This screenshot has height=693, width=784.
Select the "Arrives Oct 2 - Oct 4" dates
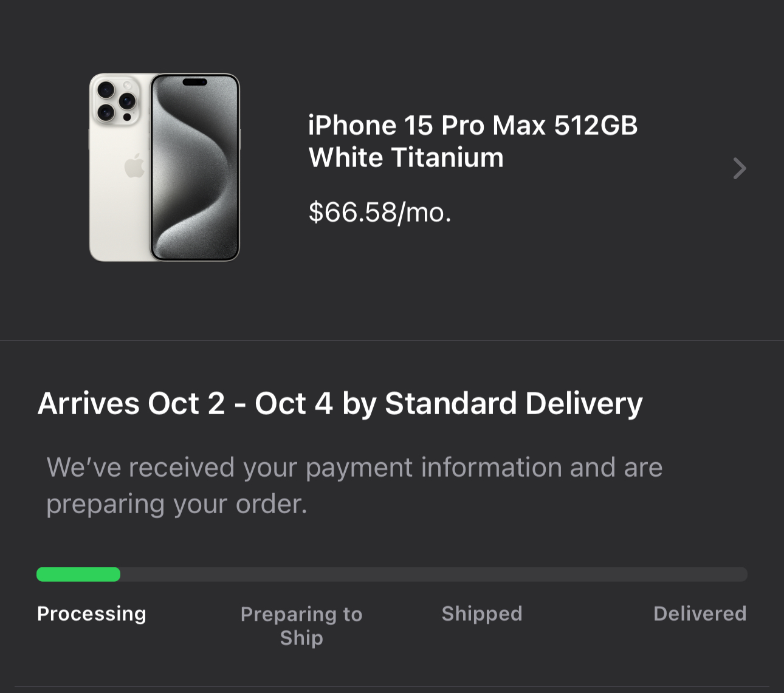tap(185, 403)
